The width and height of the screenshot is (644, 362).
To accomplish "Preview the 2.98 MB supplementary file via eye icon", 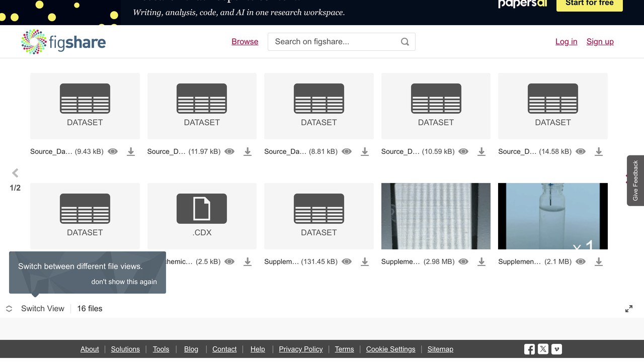I will coord(463,261).
